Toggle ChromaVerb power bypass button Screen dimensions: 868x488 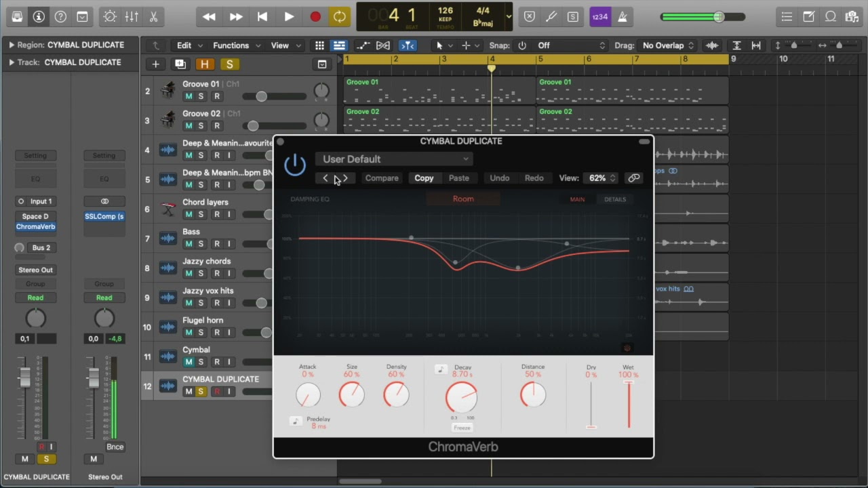(x=295, y=165)
